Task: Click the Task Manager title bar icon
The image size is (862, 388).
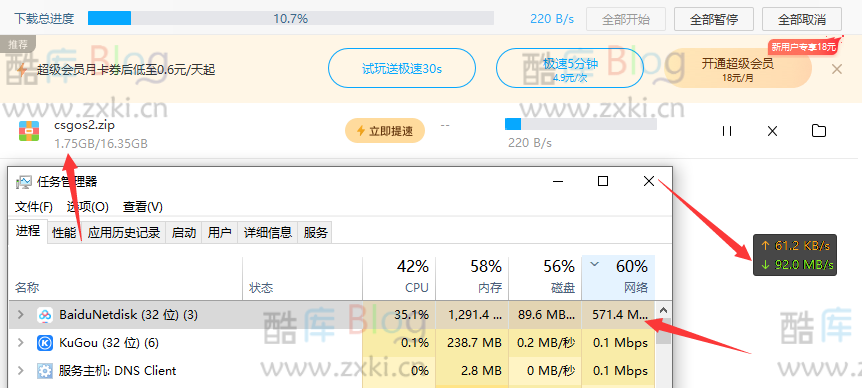Action: (x=24, y=182)
